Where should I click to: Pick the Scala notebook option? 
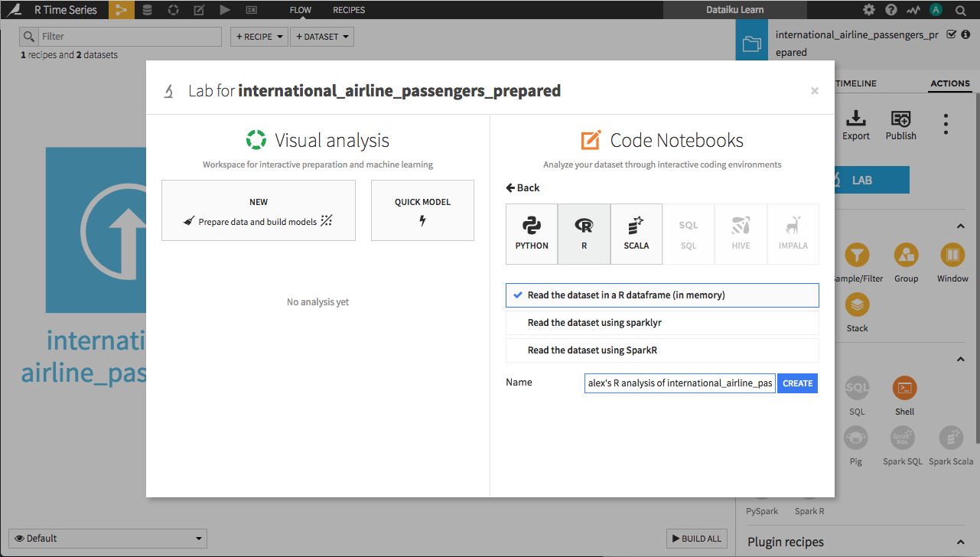pyautogui.click(x=636, y=234)
